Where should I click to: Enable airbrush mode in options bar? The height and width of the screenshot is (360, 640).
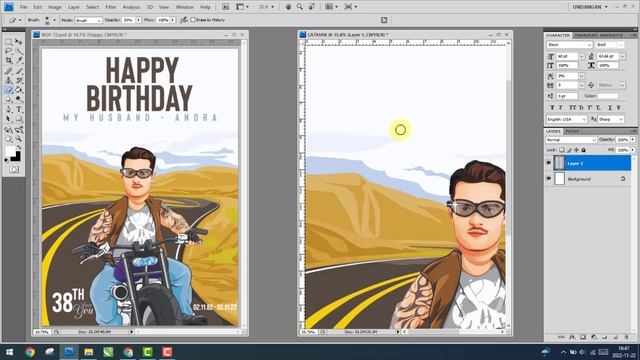pyautogui.click(x=184, y=20)
